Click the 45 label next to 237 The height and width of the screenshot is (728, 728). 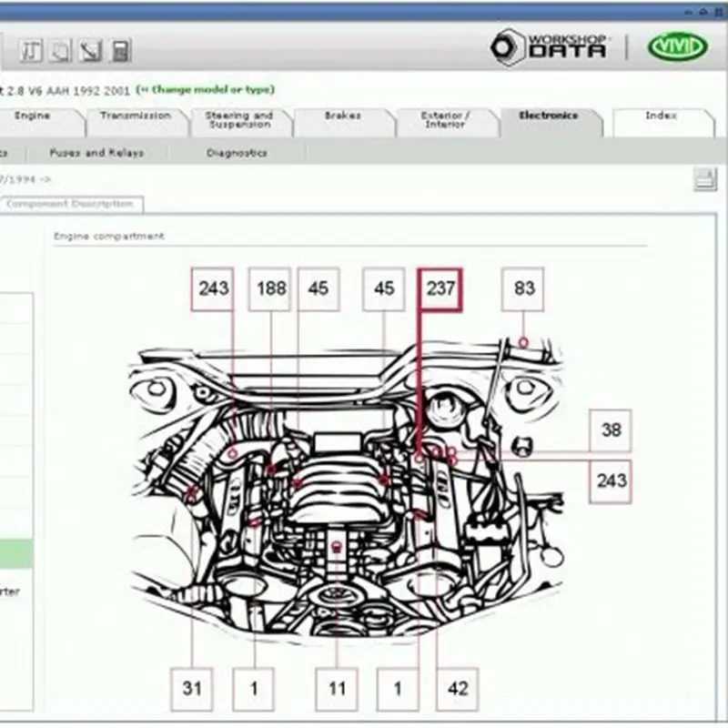(x=383, y=288)
